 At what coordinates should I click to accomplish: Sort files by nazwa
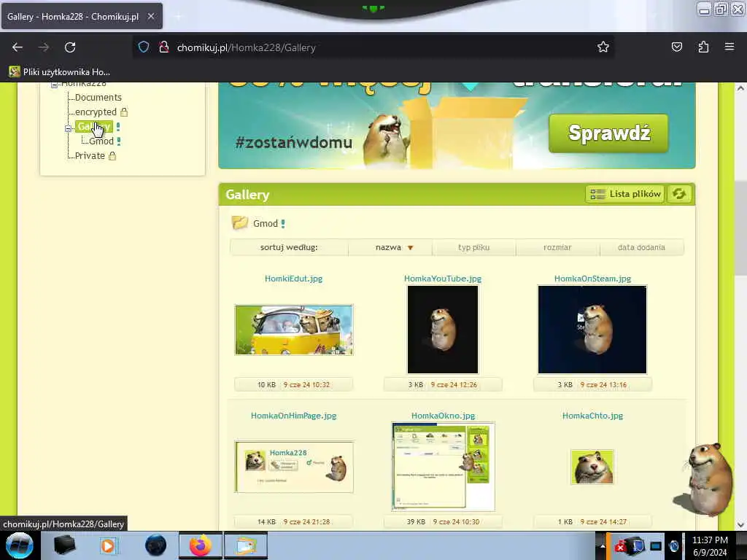[x=390, y=247]
